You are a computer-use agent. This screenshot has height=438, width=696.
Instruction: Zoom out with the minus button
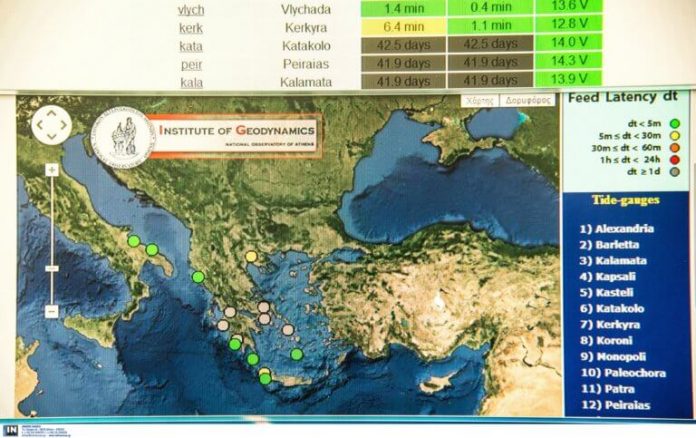pos(52,311)
